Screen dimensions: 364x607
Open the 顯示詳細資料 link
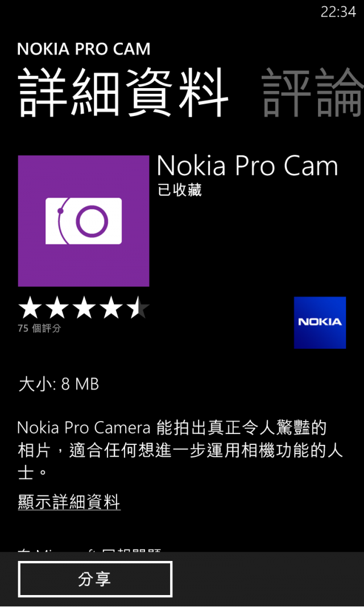[69, 502]
